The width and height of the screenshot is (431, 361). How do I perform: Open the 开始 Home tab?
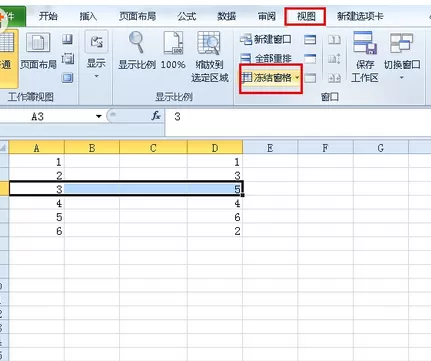(x=48, y=16)
